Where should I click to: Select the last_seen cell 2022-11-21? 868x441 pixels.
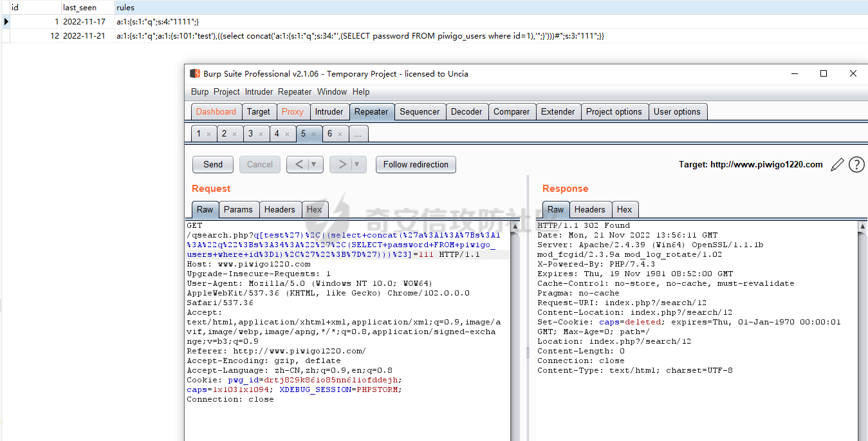(x=87, y=36)
